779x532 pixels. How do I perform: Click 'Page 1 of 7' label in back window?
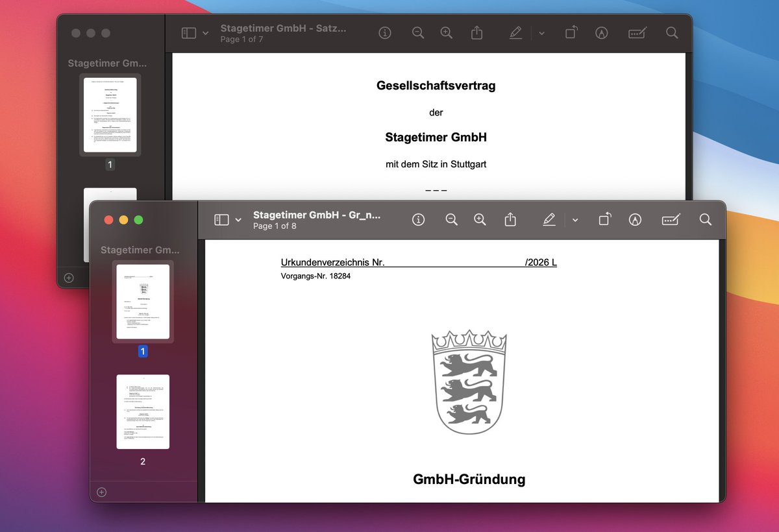241,39
